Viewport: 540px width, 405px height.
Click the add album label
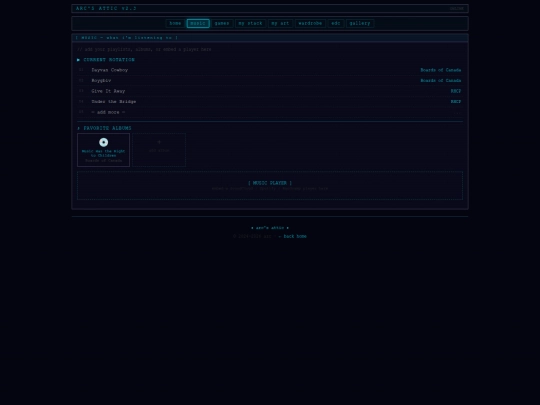[159, 150]
